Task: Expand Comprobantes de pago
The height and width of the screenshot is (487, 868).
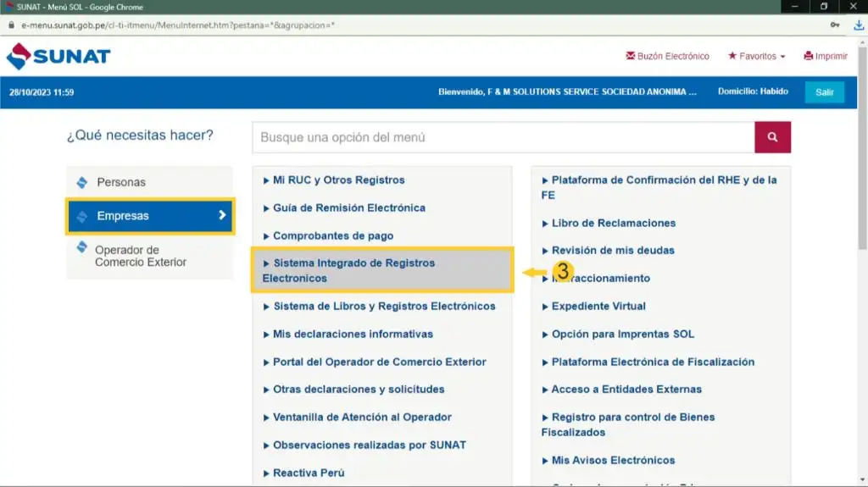Action: pos(333,235)
